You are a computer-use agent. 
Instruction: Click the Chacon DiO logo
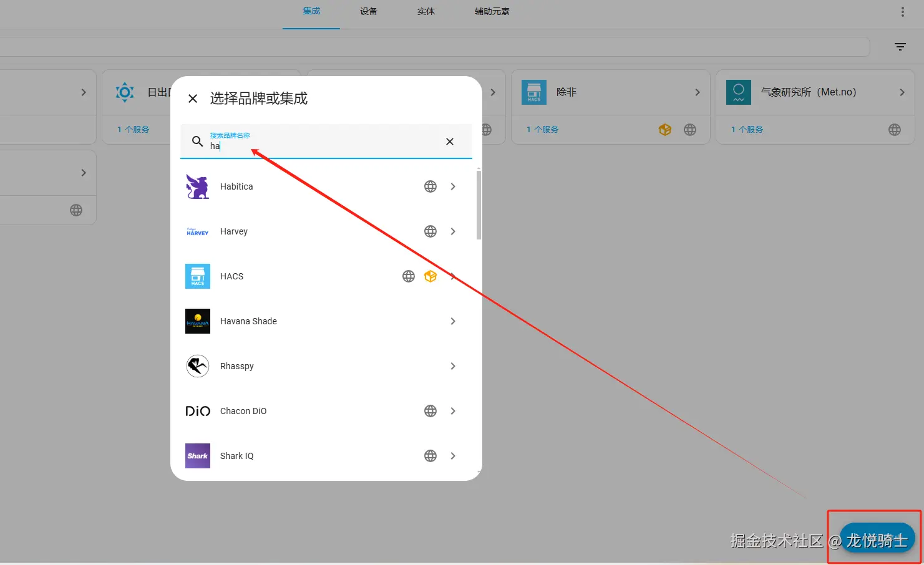(198, 411)
